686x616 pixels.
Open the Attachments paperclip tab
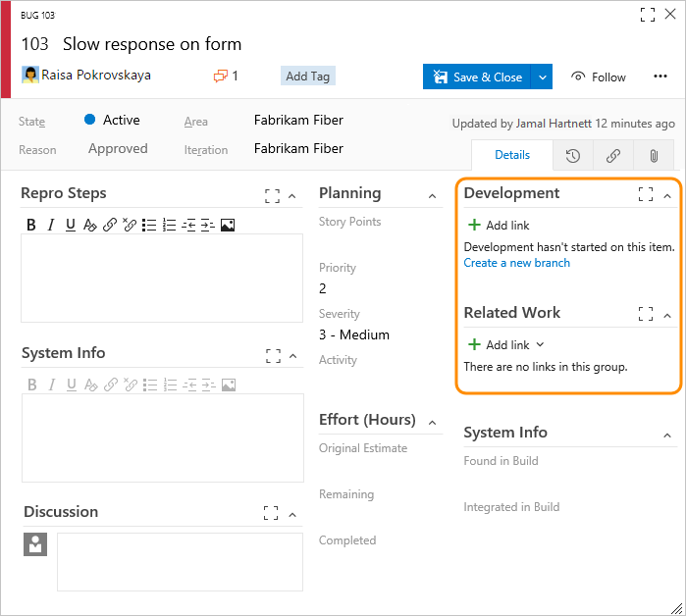point(653,155)
